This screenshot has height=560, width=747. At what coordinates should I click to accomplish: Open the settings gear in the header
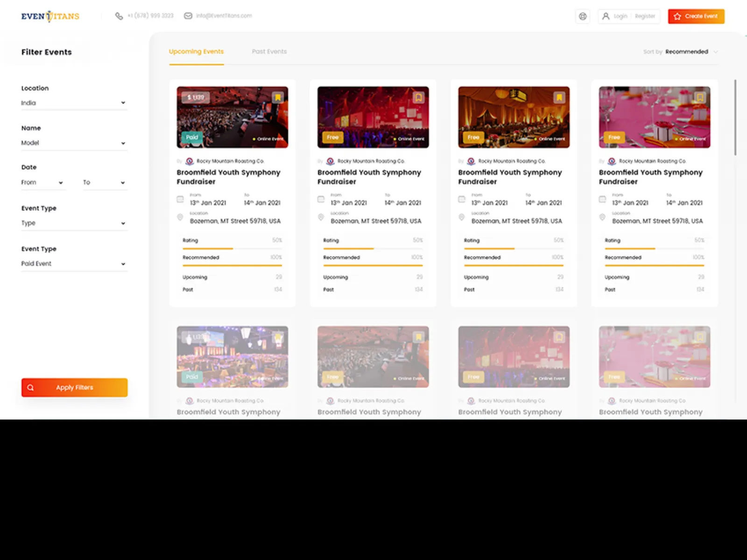click(582, 16)
